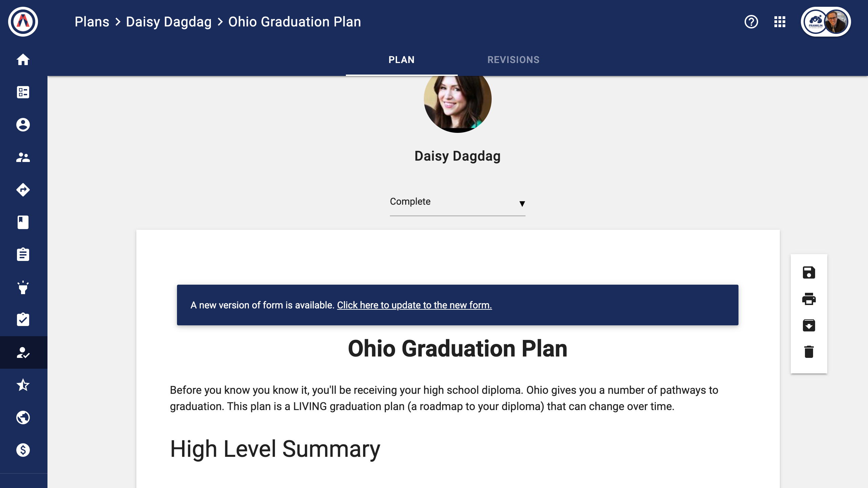Open Daisy Dagdag breadcrumb link

pyautogui.click(x=169, y=22)
